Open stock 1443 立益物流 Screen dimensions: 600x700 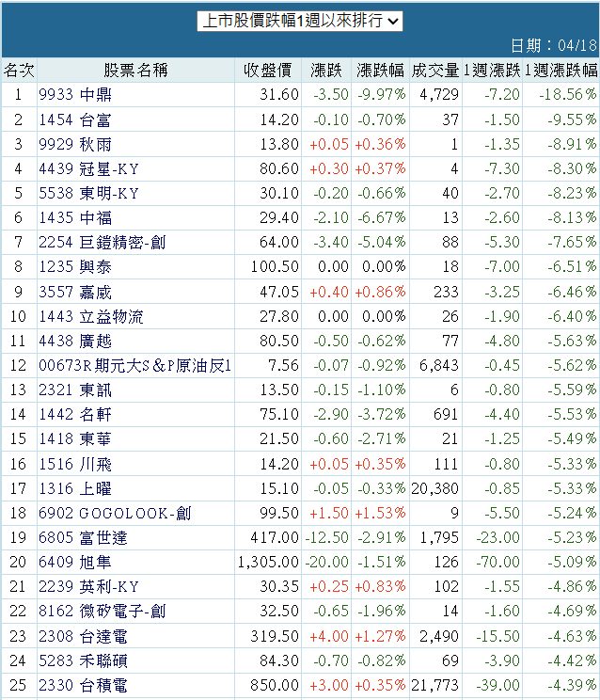[91, 316]
